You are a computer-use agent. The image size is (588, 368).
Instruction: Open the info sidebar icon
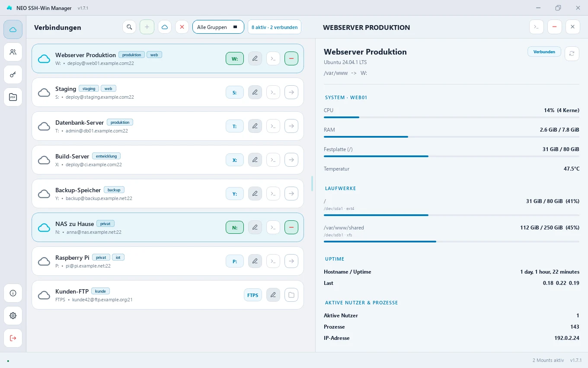(x=13, y=293)
